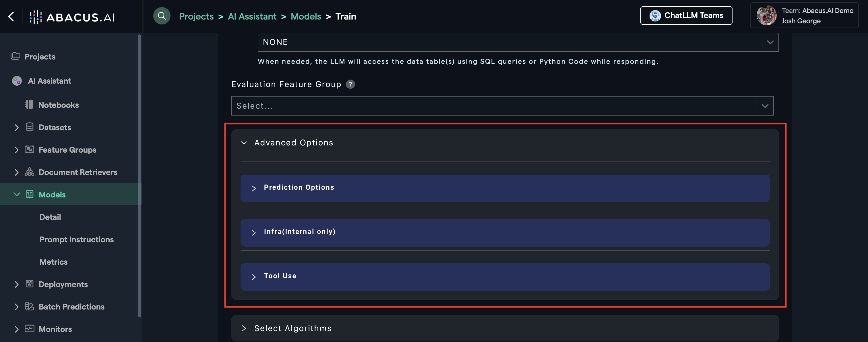Click the Document Retrievers icon
The height and width of the screenshot is (342, 868).
[x=30, y=172]
